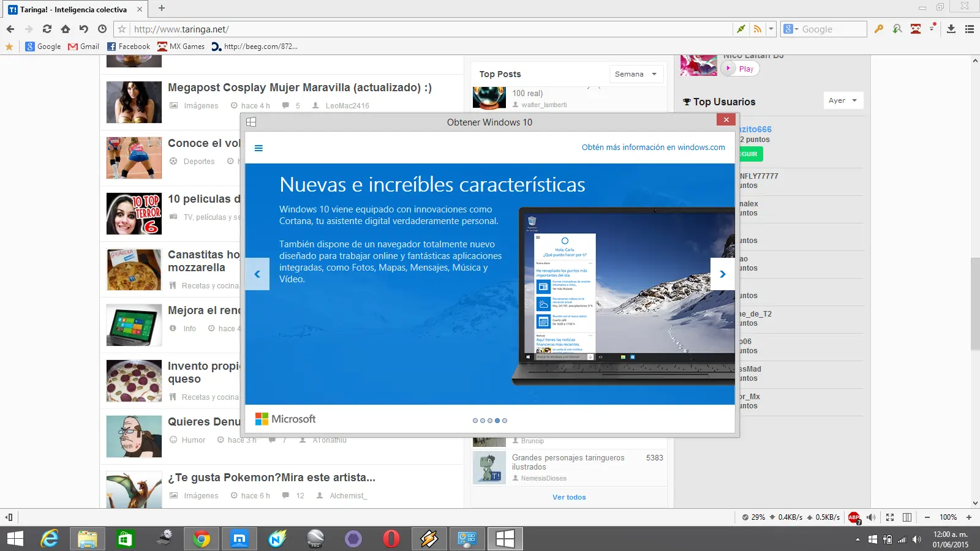Open Megapost Cosplay Mujer Maravilla post
The height and width of the screenshot is (551, 980).
(x=300, y=88)
